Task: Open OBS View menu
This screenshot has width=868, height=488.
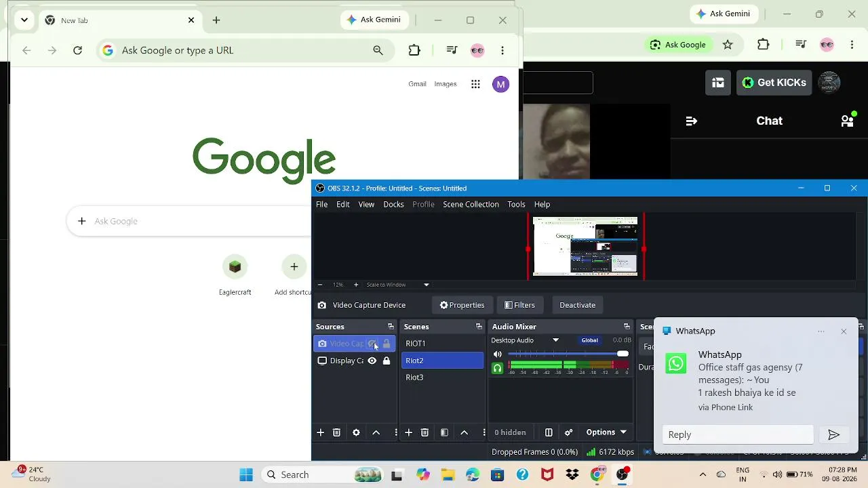Action: point(366,204)
